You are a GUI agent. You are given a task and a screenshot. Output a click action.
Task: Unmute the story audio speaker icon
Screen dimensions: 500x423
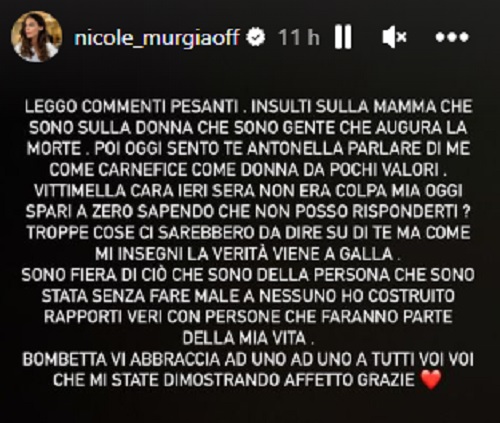[394, 36]
